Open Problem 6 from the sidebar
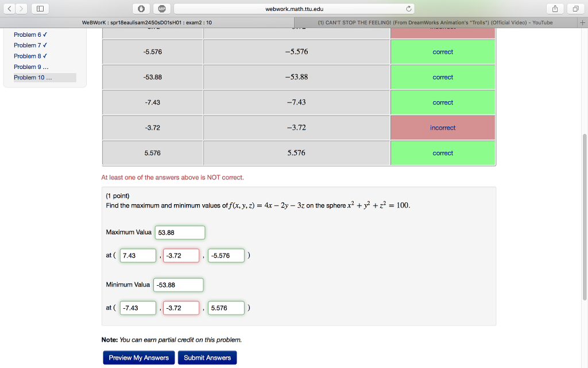Screen dimensions: 588x368 point(30,34)
